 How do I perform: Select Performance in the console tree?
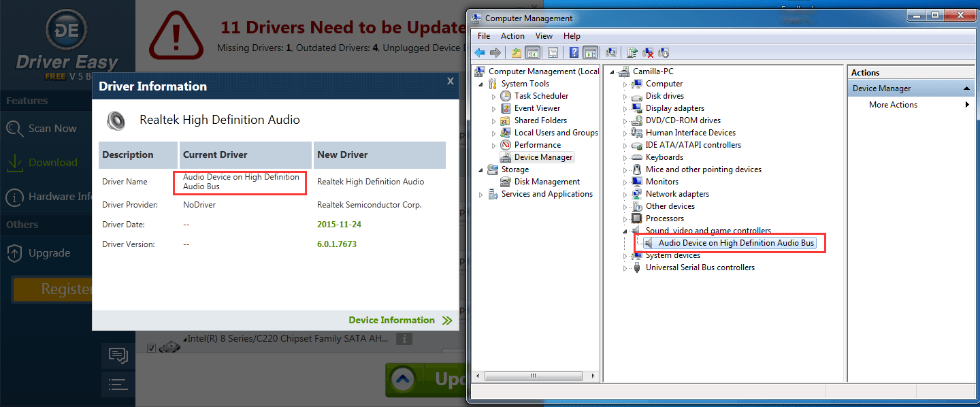click(538, 145)
